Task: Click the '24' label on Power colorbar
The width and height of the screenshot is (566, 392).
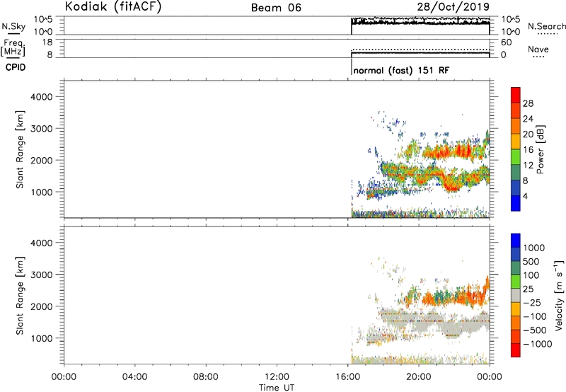Action: [528, 119]
